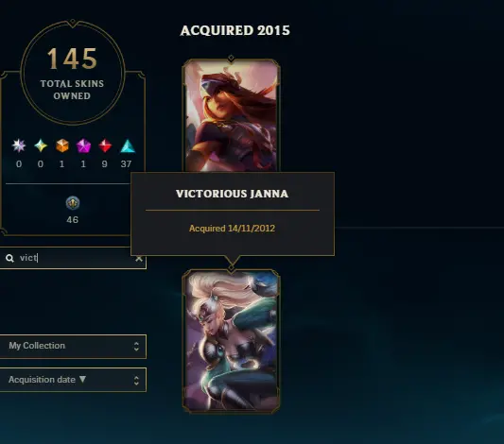Viewport: 504px width, 444px height.
Task: Click the red Epic rarity gem icon
Action: click(x=105, y=145)
